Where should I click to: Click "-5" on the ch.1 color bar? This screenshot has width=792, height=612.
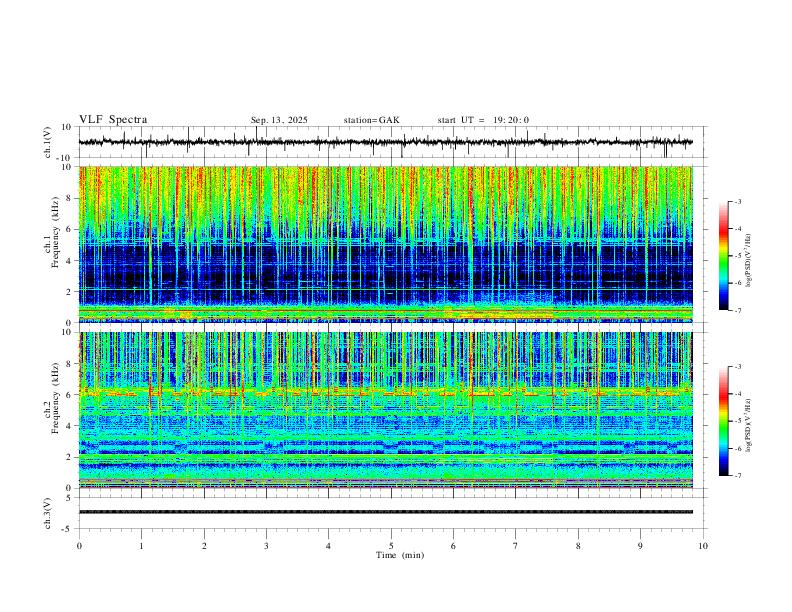(x=737, y=256)
